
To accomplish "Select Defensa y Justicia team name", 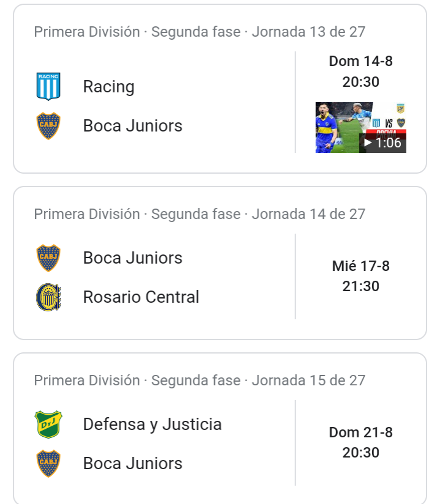I will coord(152,424).
